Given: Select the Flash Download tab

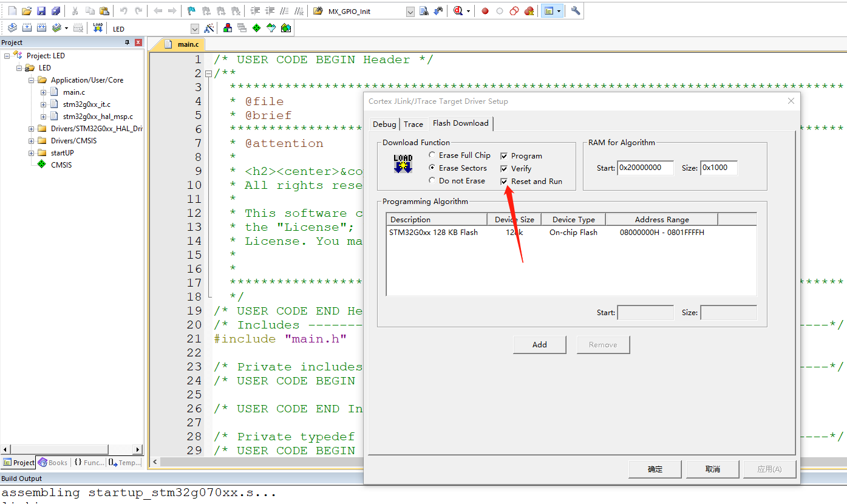Looking at the screenshot, I should click(x=461, y=123).
